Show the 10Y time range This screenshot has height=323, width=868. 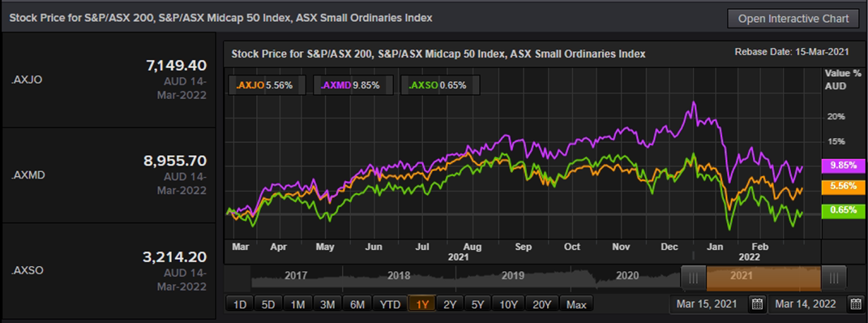click(508, 304)
